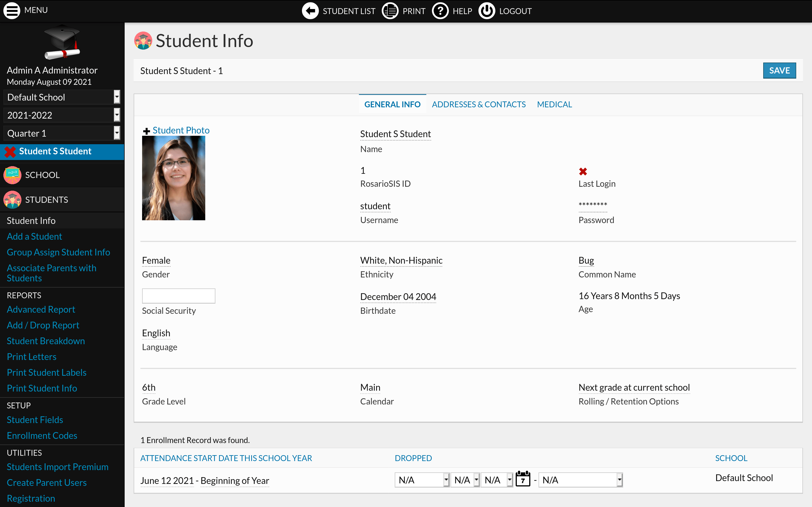
Task: Click the hamburger menu icon
Action: point(12,10)
